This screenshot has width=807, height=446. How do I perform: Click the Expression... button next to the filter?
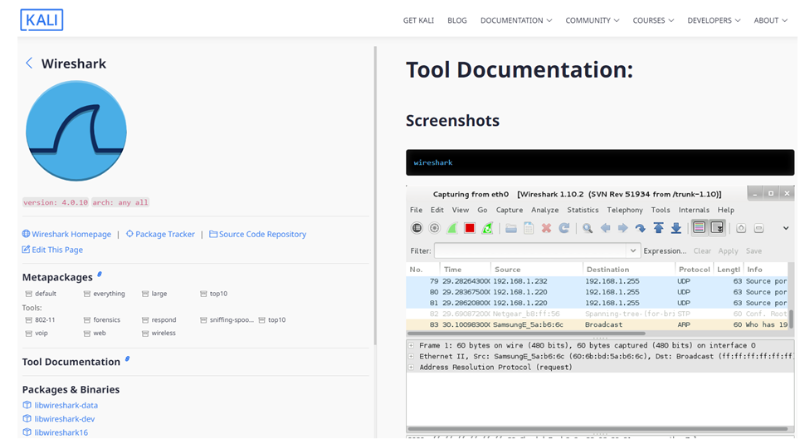coord(664,251)
